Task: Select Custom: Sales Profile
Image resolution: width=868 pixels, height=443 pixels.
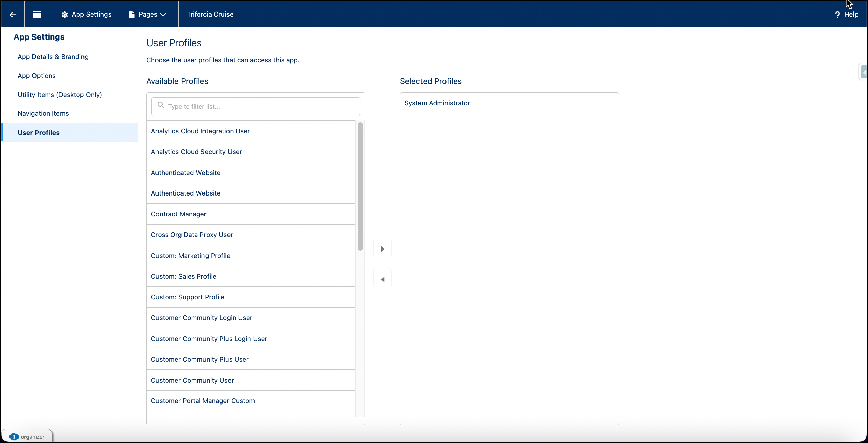Action: click(x=251, y=276)
